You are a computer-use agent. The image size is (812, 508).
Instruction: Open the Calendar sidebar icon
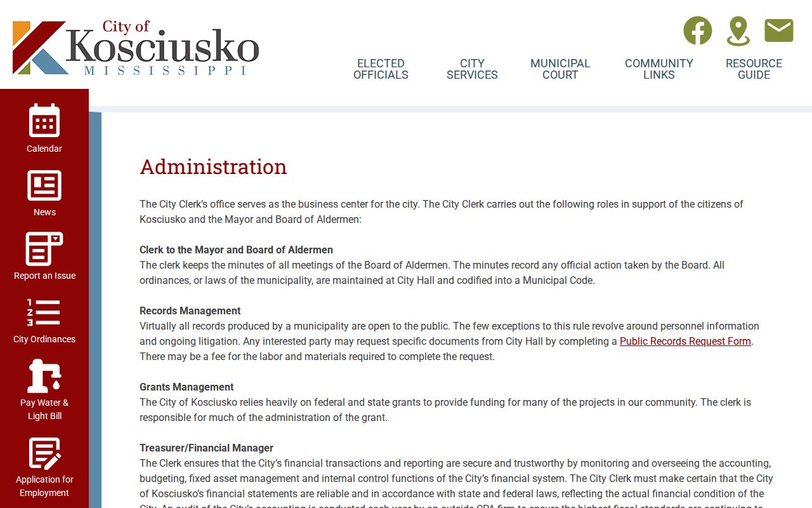[44, 121]
